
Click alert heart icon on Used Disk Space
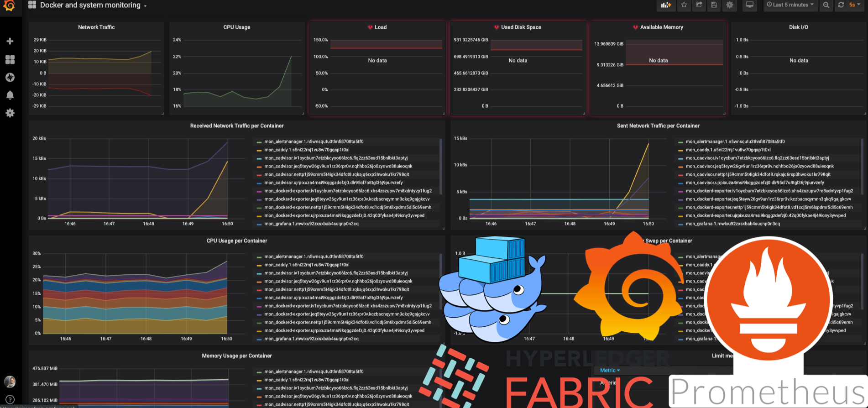(x=497, y=27)
